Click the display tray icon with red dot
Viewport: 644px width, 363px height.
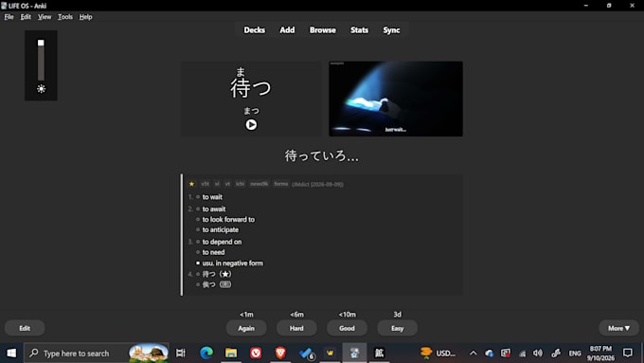tap(505, 353)
